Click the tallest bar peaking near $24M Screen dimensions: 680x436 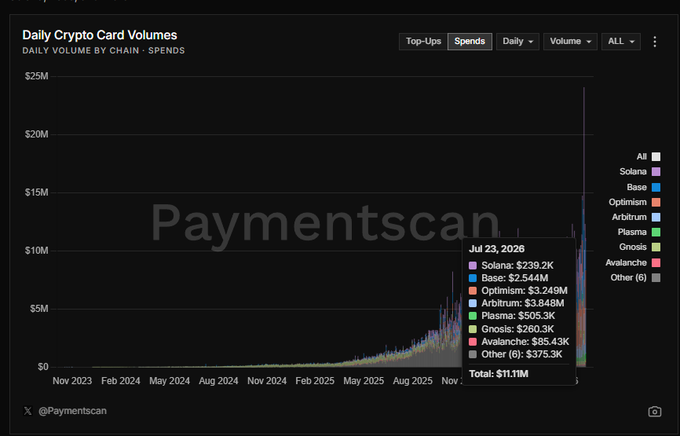coord(584,227)
